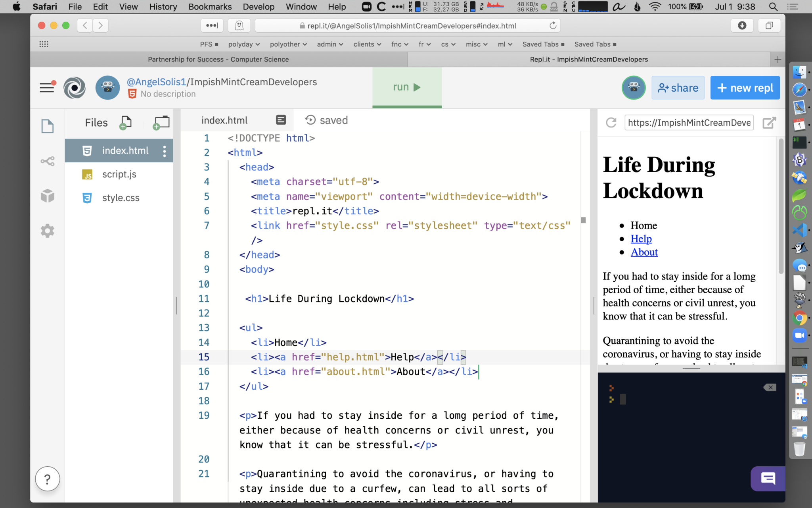
Task: Open the packages cube icon
Action: [x=48, y=196]
